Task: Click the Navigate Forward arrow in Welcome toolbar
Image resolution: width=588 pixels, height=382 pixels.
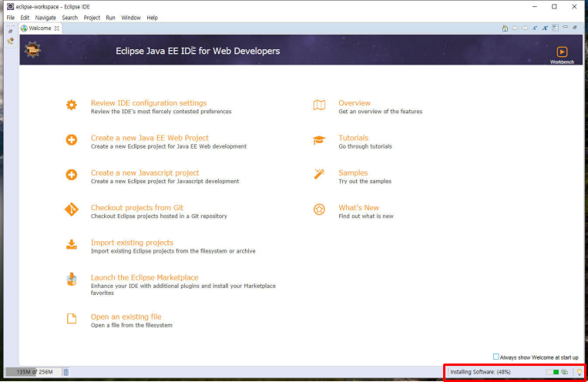Action: click(x=525, y=28)
